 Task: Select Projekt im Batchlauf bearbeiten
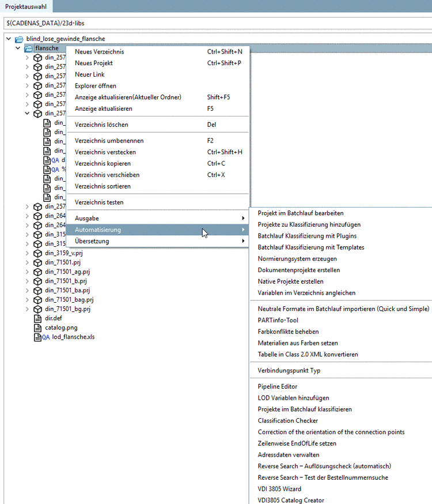(x=341, y=213)
